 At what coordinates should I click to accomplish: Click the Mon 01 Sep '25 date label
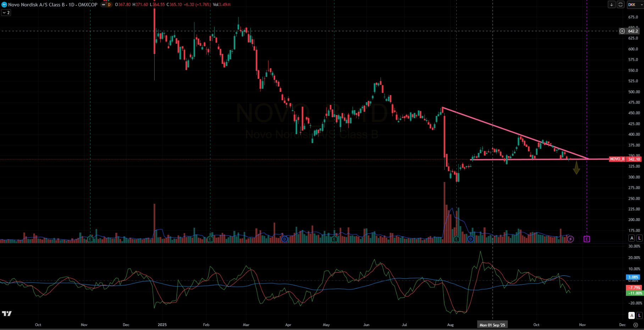[492, 325]
